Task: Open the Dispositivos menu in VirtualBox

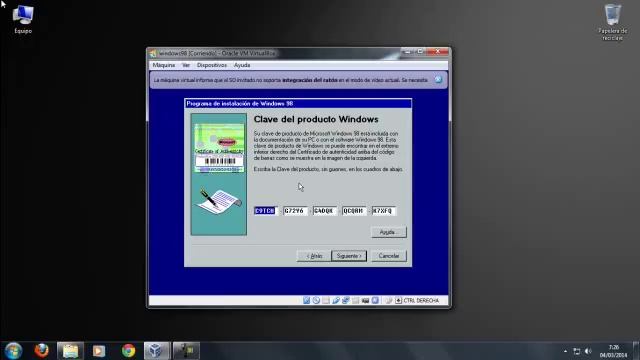Action: click(x=211, y=65)
